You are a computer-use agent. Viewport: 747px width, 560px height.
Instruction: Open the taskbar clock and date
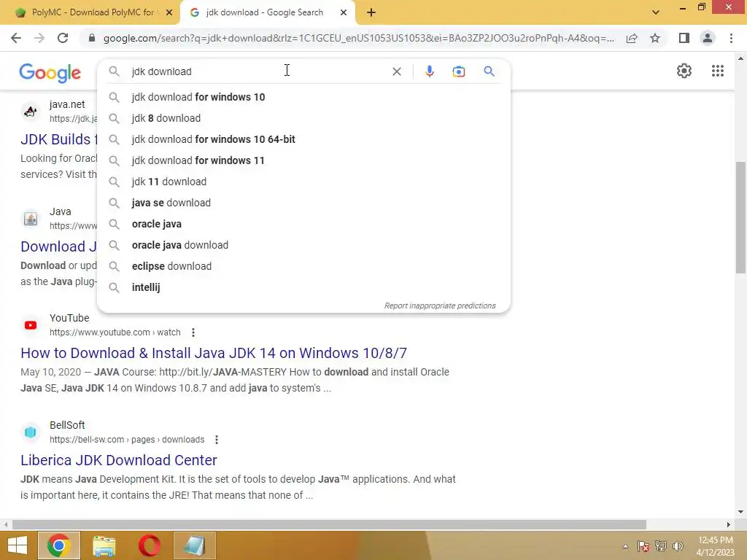(715, 546)
